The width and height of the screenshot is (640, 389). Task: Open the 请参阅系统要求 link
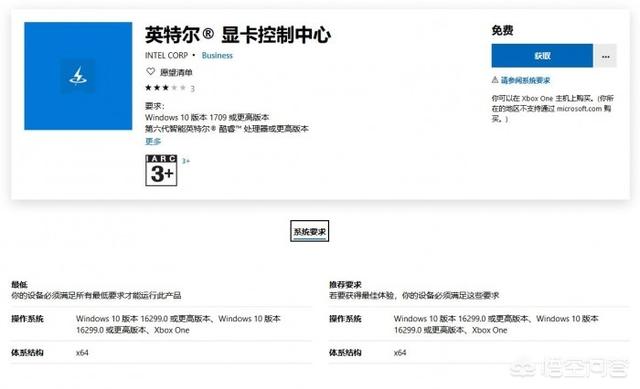[525, 80]
